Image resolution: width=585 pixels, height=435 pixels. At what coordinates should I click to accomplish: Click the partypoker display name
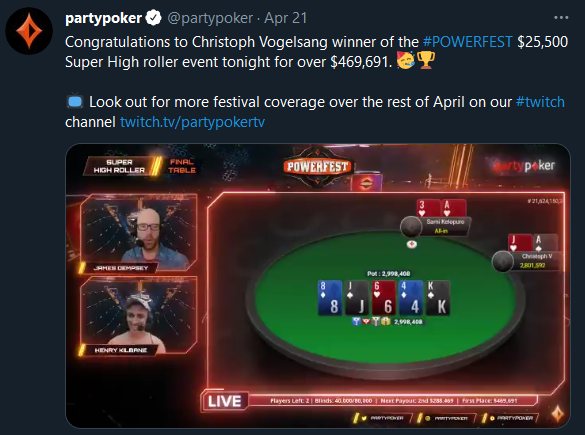coord(103,18)
